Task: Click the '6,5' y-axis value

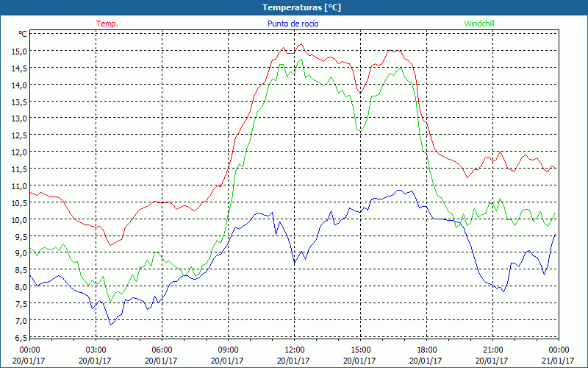Action: pyautogui.click(x=21, y=338)
